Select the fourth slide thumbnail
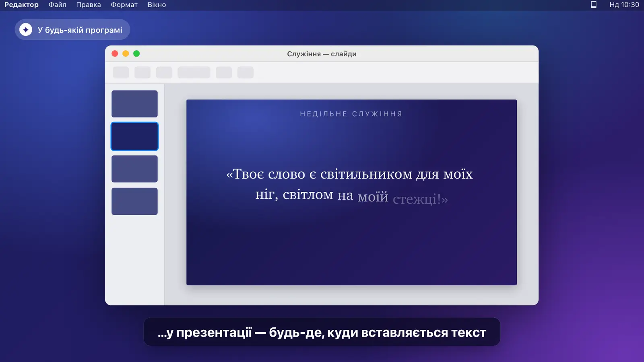 coord(134,201)
